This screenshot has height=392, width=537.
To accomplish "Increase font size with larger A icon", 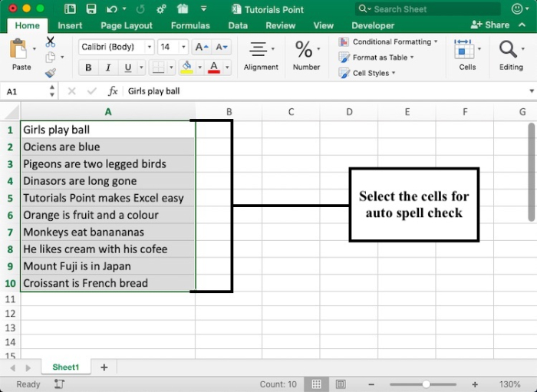I will click(x=201, y=47).
